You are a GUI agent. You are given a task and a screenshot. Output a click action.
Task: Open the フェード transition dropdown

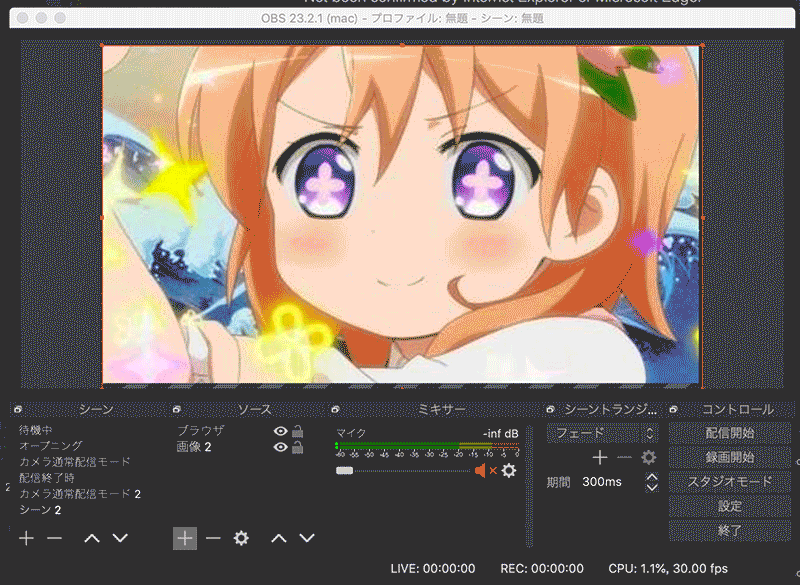[x=603, y=433]
